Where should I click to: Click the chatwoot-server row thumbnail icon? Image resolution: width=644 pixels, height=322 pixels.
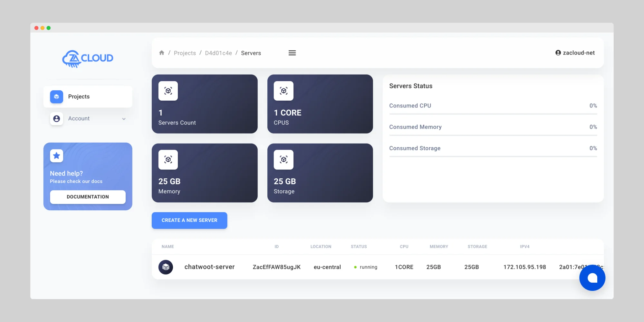point(166,267)
